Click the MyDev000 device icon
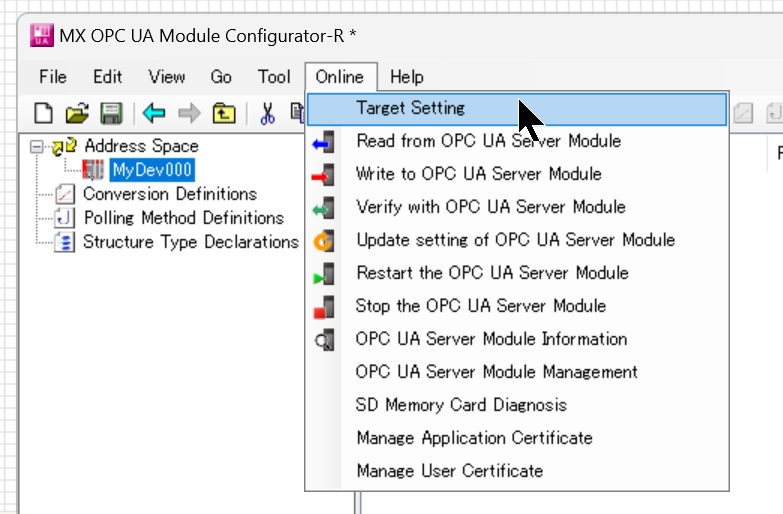This screenshot has height=514, width=783. pyautogui.click(x=93, y=170)
